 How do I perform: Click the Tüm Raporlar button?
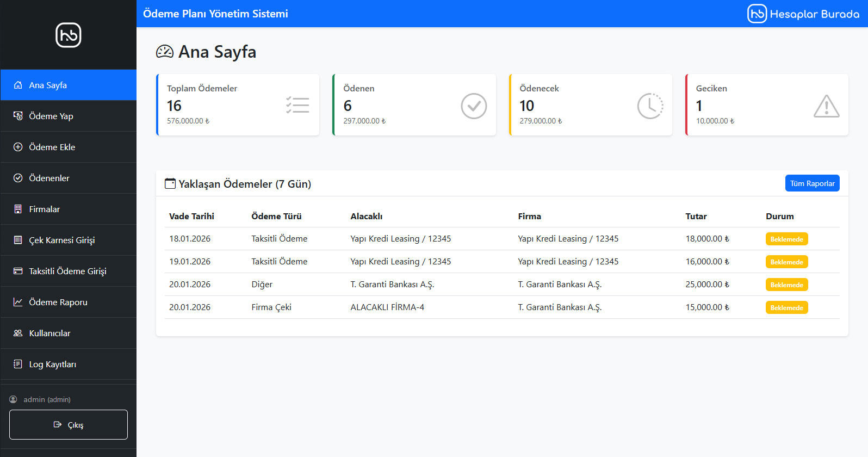pos(812,183)
